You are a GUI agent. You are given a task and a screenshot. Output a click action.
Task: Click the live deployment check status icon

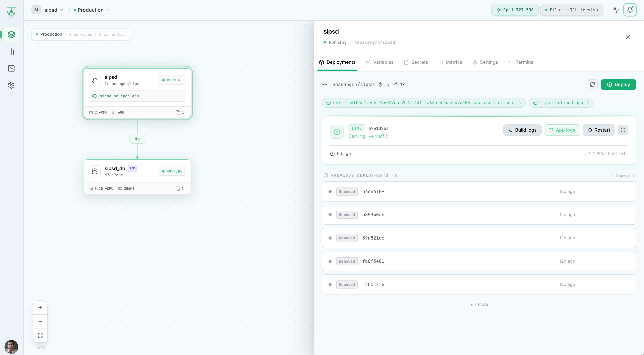tap(337, 132)
